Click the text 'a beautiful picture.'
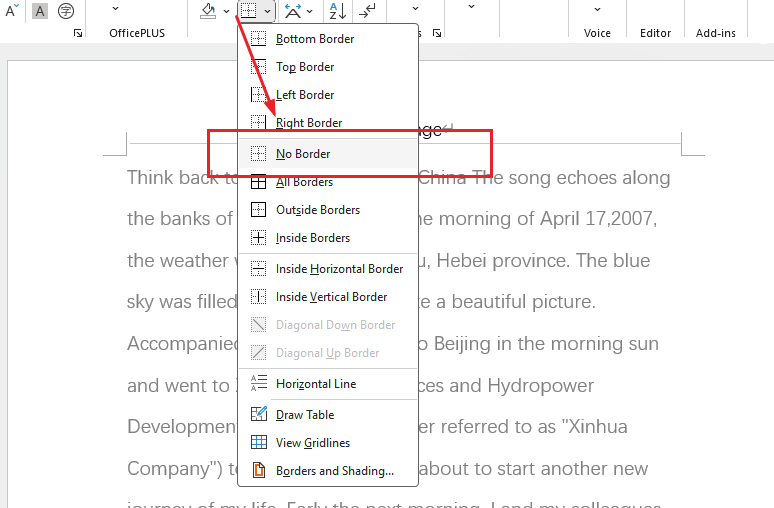This screenshot has width=774, height=508. (x=516, y=302)
